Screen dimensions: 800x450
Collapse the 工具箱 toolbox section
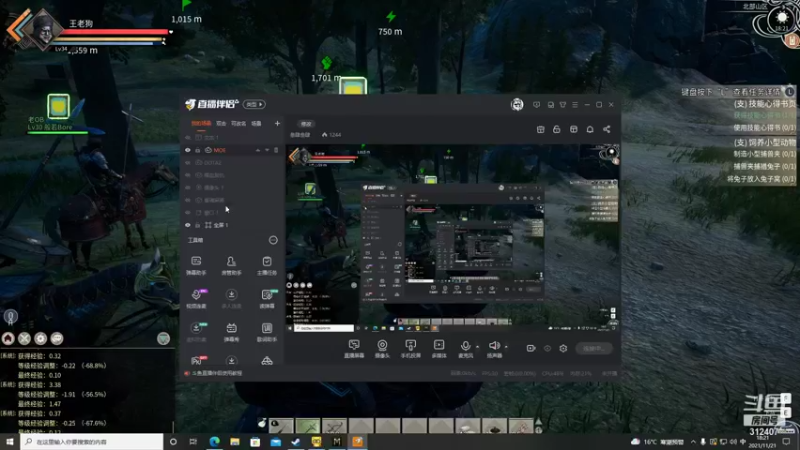pos(273,240)
